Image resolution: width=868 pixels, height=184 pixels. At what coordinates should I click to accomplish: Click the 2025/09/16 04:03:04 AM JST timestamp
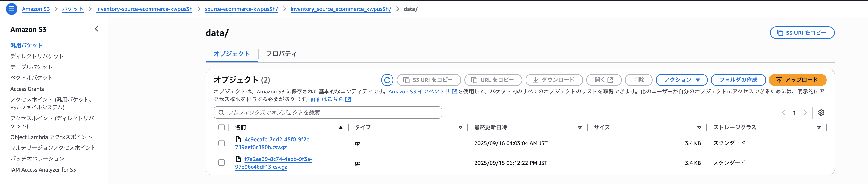pyautogui.click(x=511, y=143)
